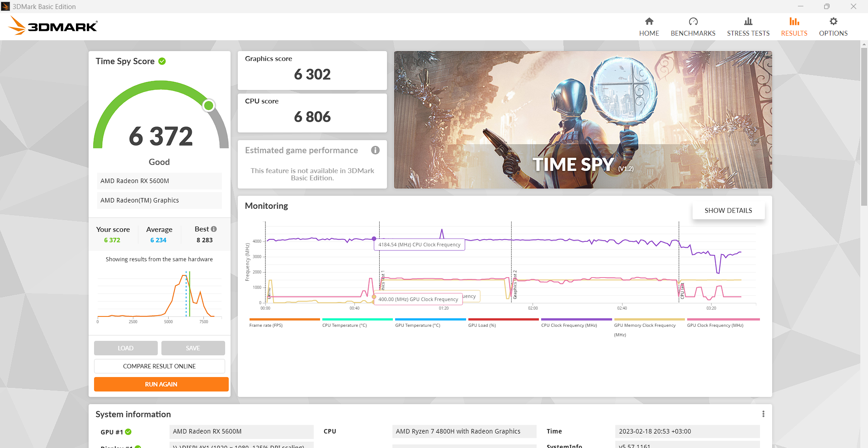Image resolution: width=868 pixels, height=448 pixels.
Task: Toggle CPU Temperature legend series
Action: pyautogui.click(x=357, y=323)
